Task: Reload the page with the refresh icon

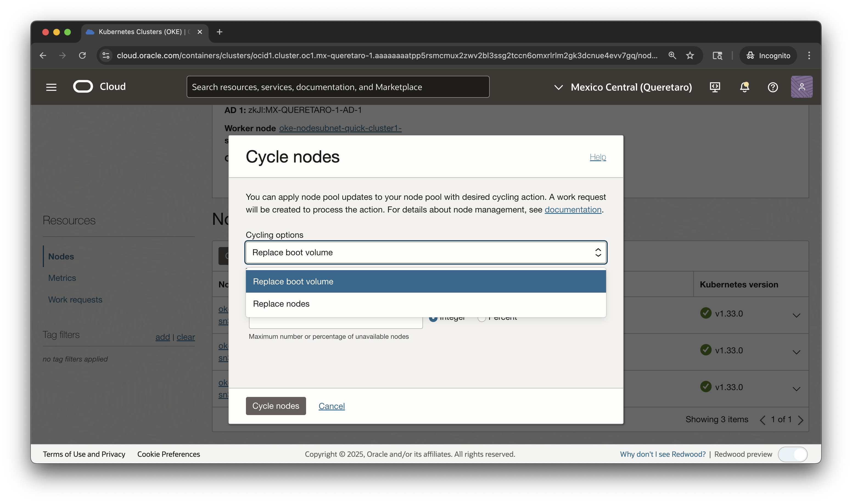Action: tap(82, 55)
